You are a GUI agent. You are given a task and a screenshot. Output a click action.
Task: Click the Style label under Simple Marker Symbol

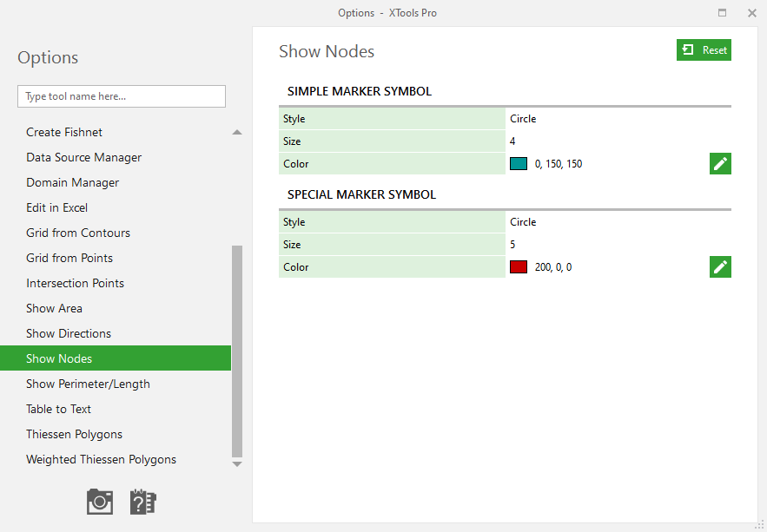294,119
